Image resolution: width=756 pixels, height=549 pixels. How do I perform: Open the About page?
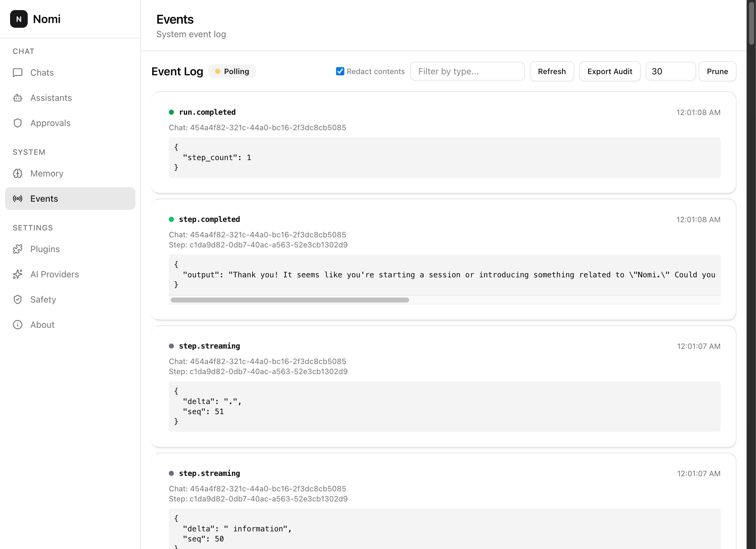tap(70, 325)
